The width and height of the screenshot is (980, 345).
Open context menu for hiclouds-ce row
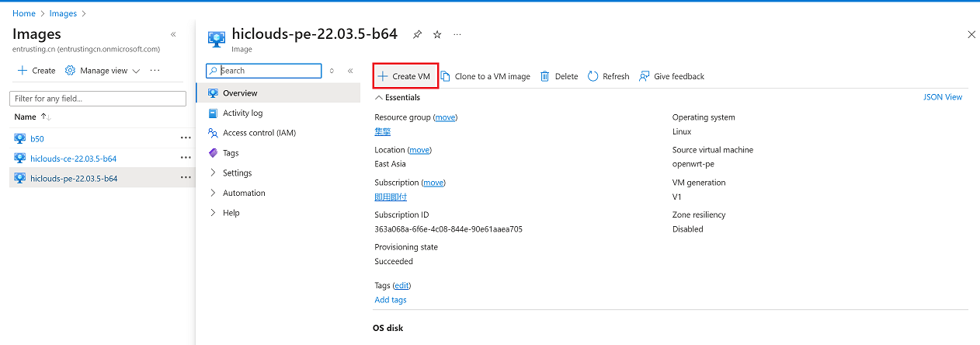(186, 158)
